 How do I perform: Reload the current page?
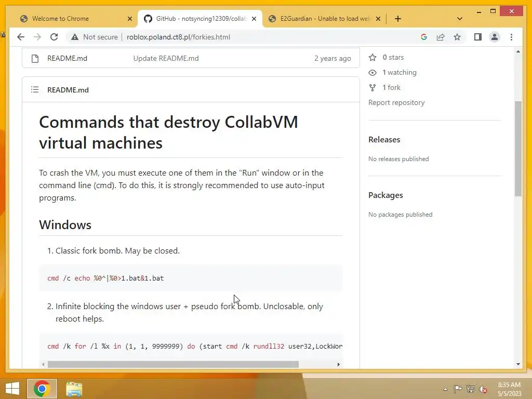(54, 37)
